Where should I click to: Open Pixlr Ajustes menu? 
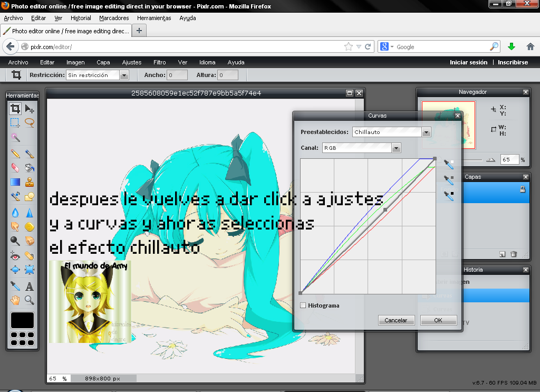click(131, 62)
